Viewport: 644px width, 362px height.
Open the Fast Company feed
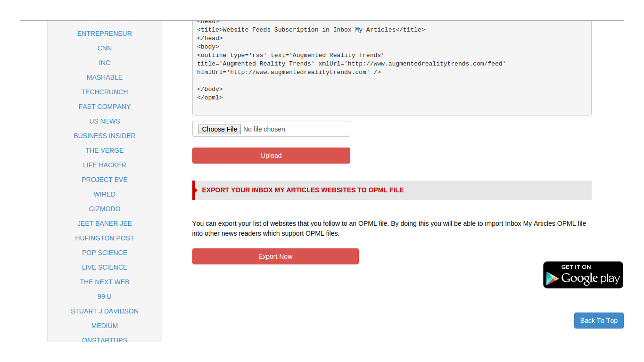pyautogui.click(x=105, y=107)
